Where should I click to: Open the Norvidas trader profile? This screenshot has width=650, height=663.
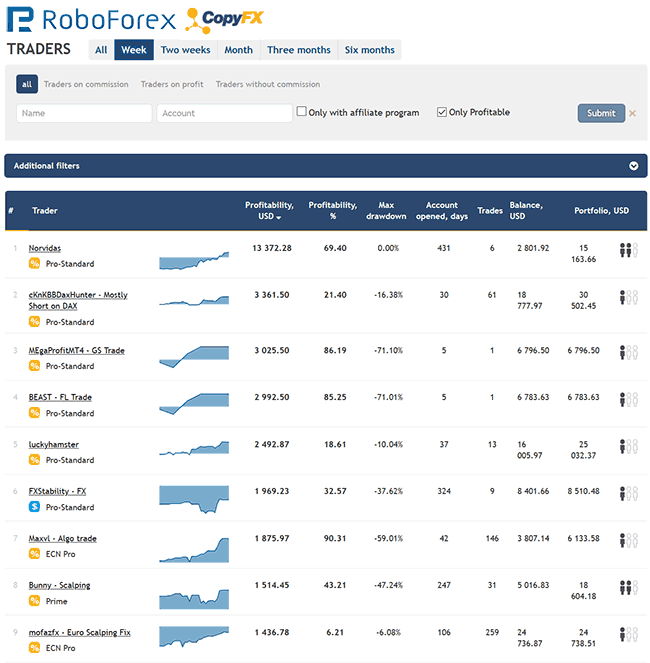45,248
